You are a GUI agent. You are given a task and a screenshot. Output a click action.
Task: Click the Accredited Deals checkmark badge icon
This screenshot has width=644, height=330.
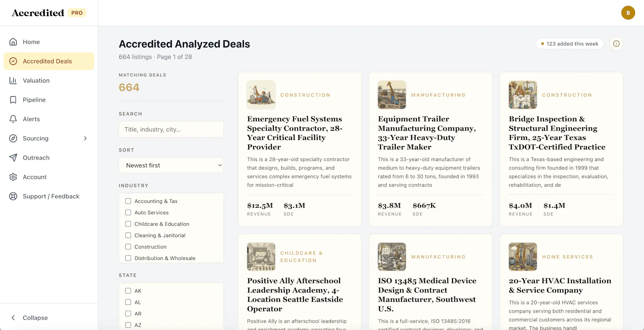pyautogui.click(x=13, y=61)
